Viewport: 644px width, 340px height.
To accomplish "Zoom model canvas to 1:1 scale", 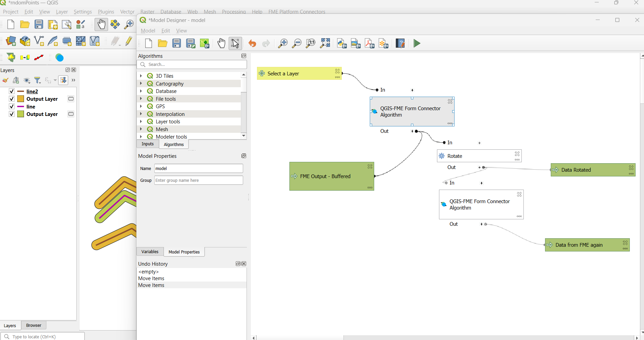I will (x=311, y=44).
